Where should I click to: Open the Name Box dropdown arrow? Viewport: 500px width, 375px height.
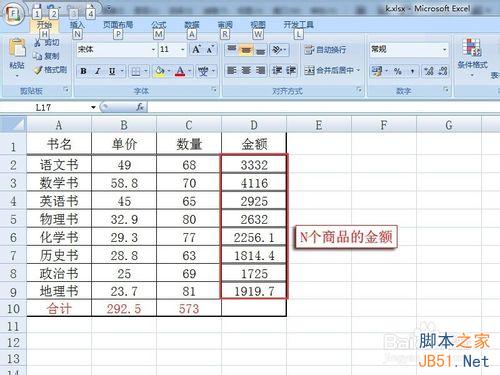pos(93,107)
